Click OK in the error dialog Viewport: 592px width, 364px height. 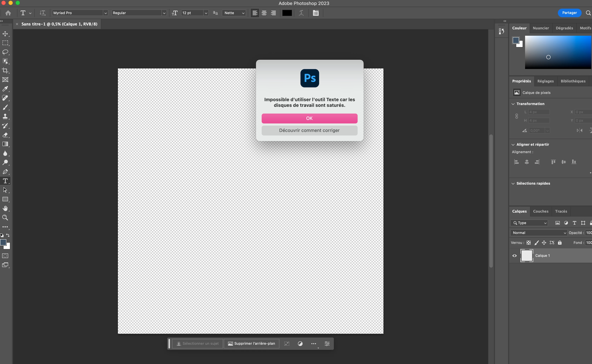click(x=309, y=119)
